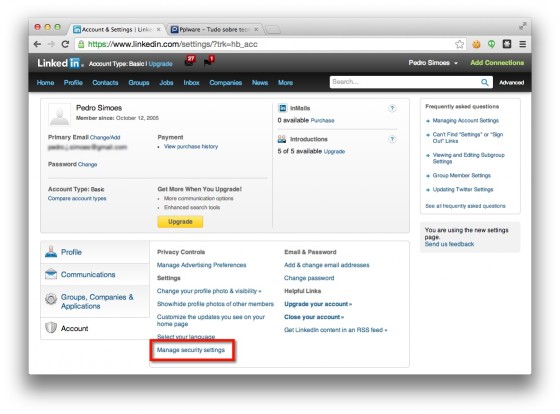The width and height of the screenshot is (560, 414).
Task: Click the site security padlock icon
Action: click(x=81, y=44)
